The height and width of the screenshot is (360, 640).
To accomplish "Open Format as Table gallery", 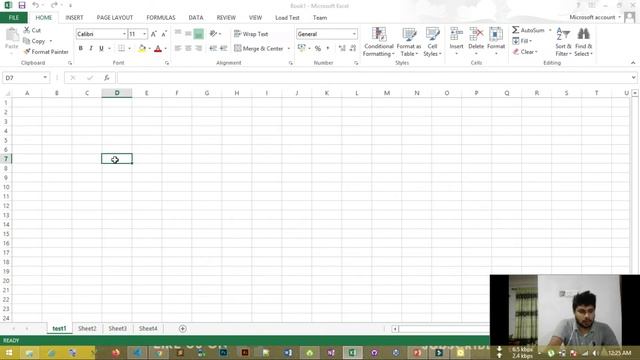I will click(x=409, y=42).
